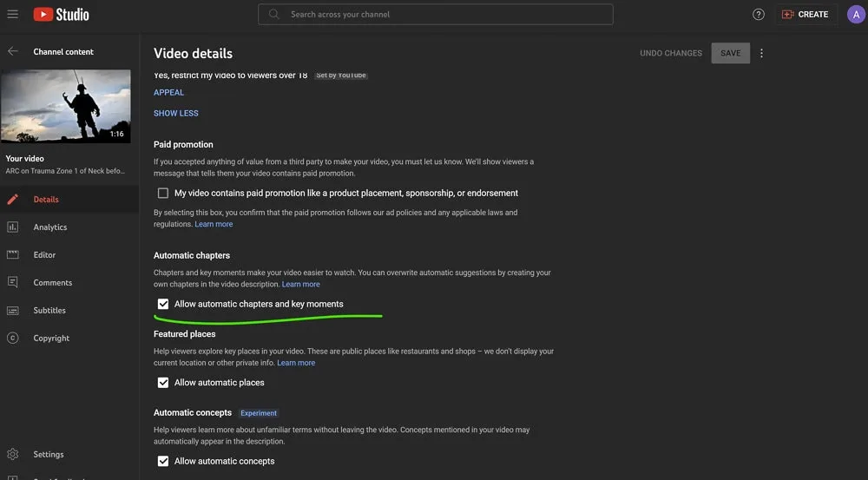Click the Featured places heading
The width and height of the screenshot is (868, 480).
(x=184, y=334)
